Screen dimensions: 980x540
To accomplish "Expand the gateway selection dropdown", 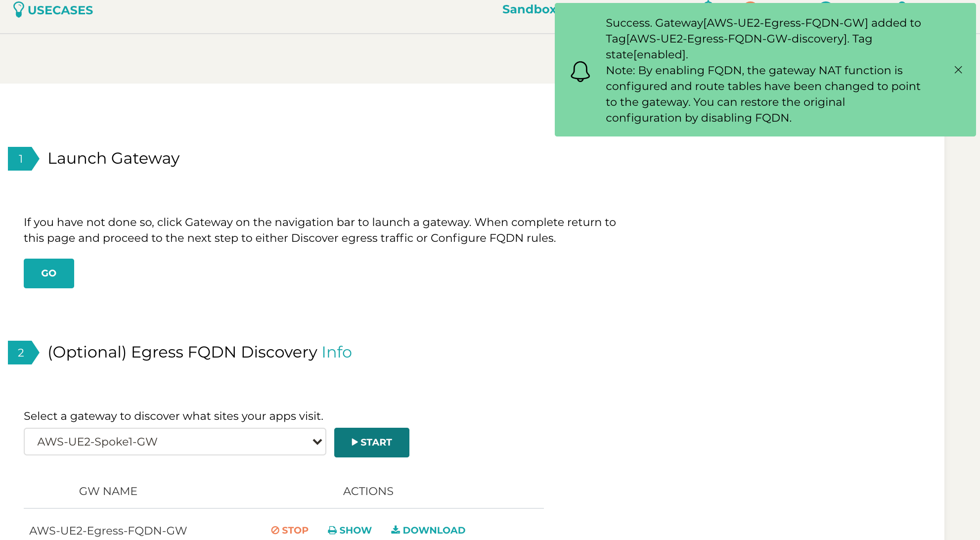I will click(x=175, y=442).
